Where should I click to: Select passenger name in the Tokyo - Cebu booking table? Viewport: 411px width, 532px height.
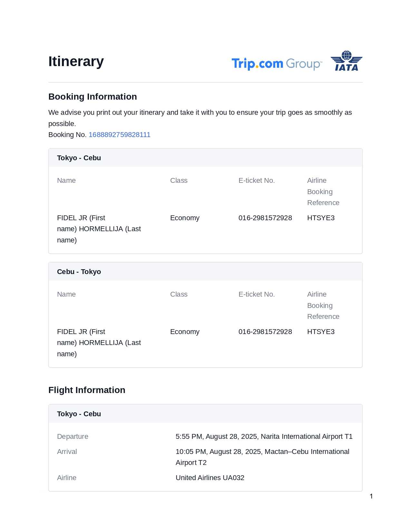(x=99, y=229)
